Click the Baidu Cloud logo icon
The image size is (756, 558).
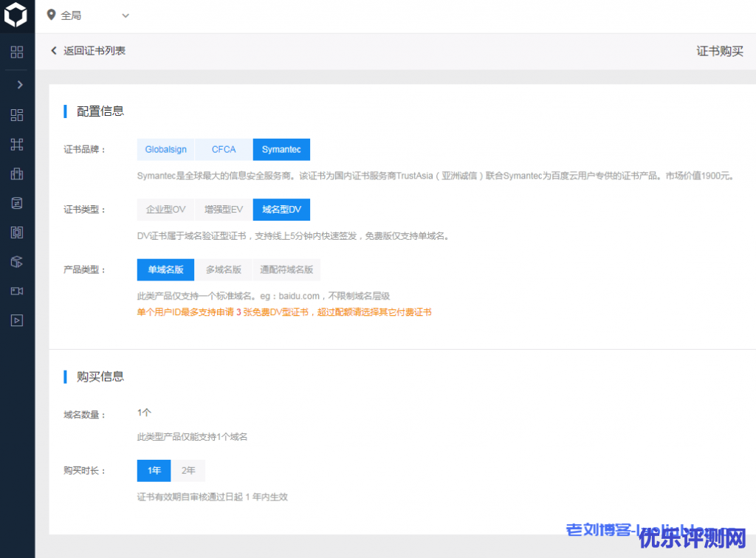point(16,16)
